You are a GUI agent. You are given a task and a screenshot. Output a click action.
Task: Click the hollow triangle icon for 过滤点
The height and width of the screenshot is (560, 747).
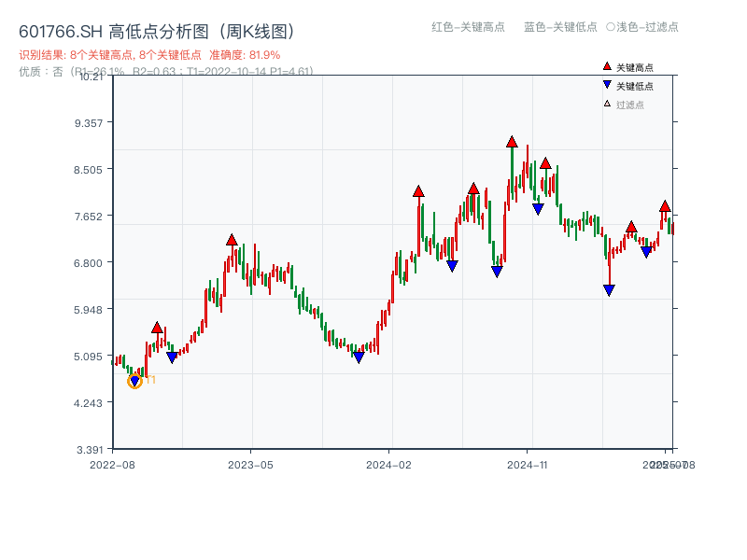[x=607, y=104]
